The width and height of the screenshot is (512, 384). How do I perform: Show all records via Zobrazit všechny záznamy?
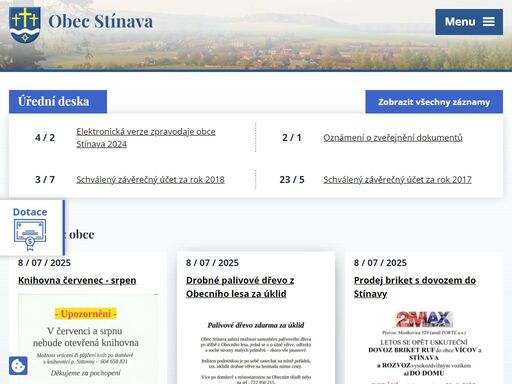(434, 102)
